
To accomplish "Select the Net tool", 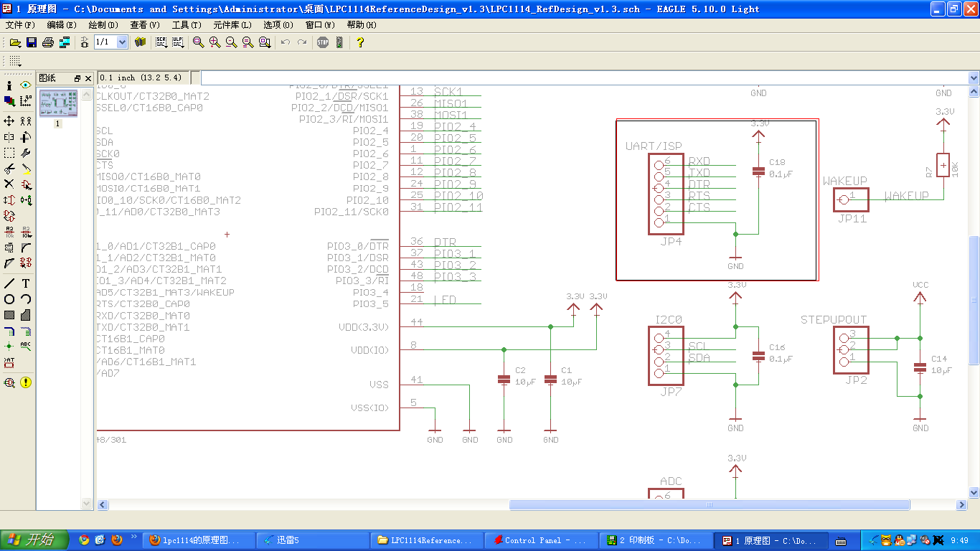I will (26, 331).
